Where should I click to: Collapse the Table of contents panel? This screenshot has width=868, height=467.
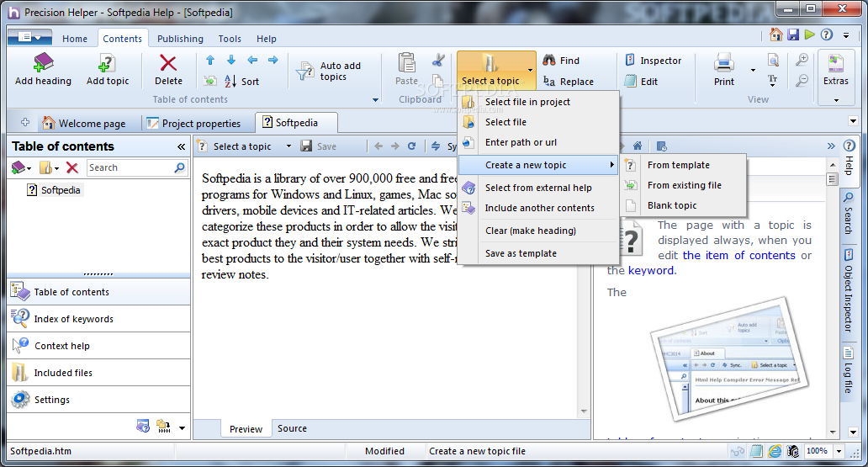click(x=181, y=146)
